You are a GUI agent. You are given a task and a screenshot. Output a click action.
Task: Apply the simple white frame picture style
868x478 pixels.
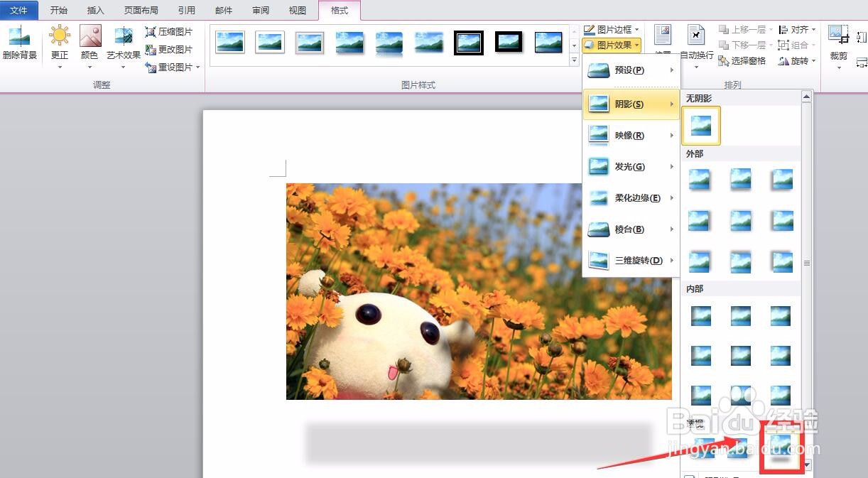(230, 41)
